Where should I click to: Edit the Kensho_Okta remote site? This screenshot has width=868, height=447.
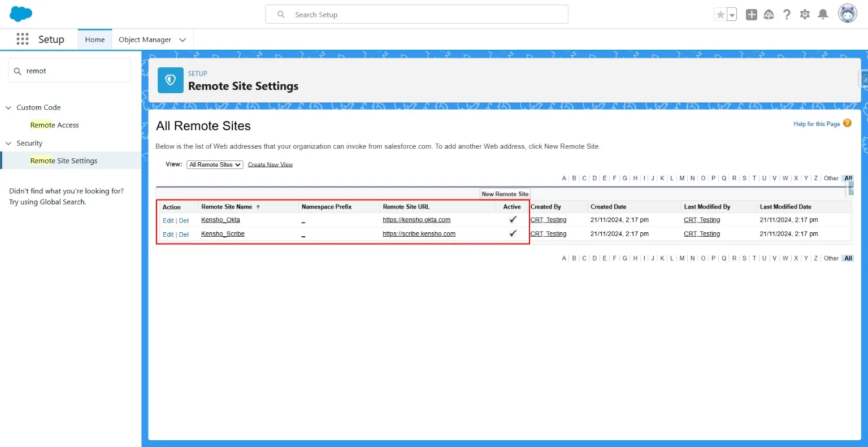click(168, 220)
